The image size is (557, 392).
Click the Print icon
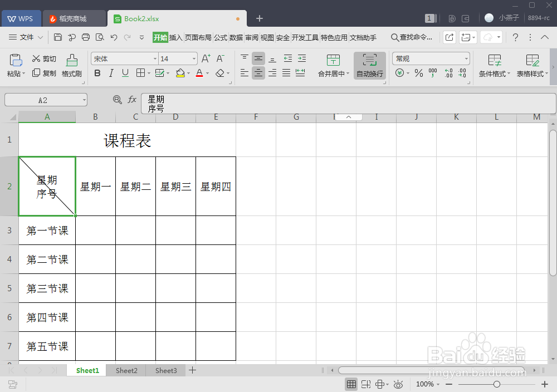point(86,37)
